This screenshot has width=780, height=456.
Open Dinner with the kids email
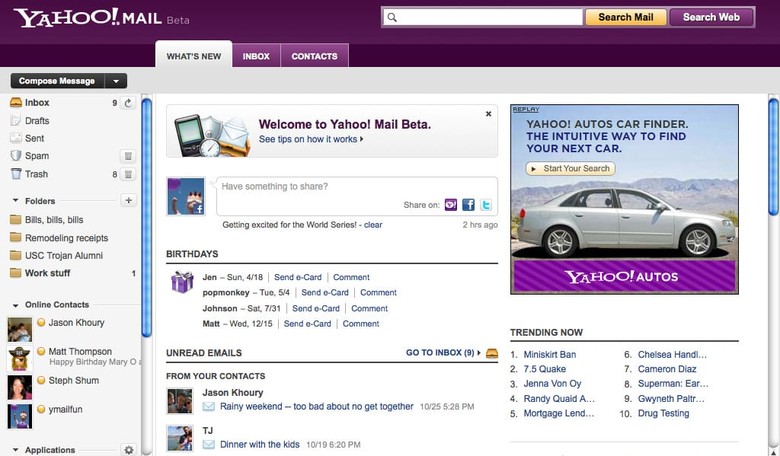tap(260, 444)
